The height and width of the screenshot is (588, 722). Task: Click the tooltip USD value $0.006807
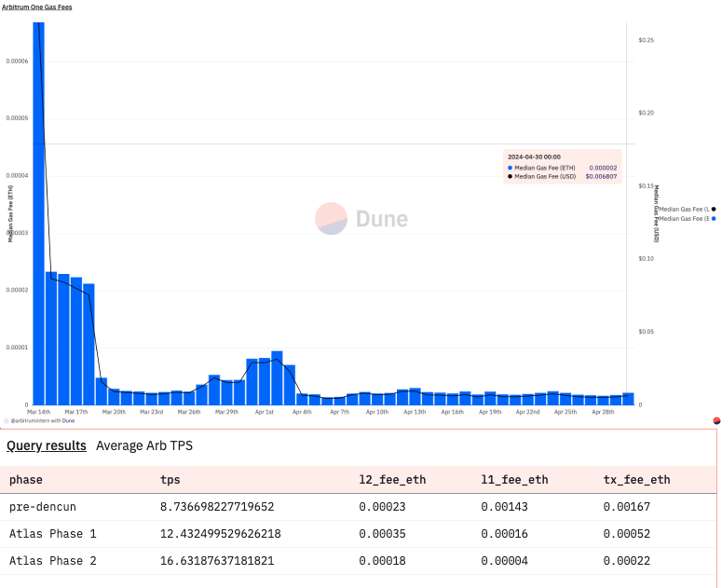602,176
